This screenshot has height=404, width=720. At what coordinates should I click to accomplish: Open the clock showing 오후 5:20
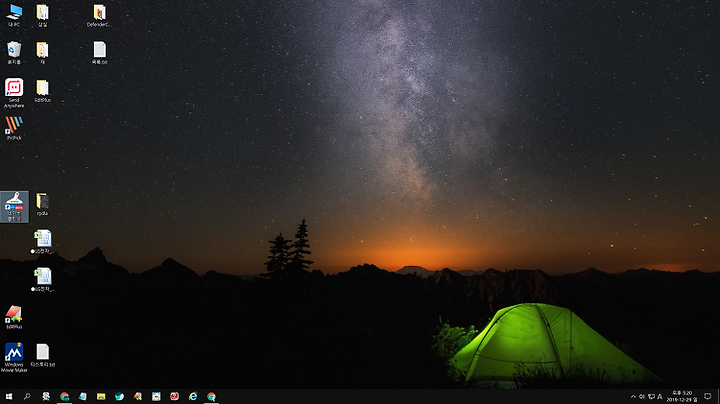point(682,396)
